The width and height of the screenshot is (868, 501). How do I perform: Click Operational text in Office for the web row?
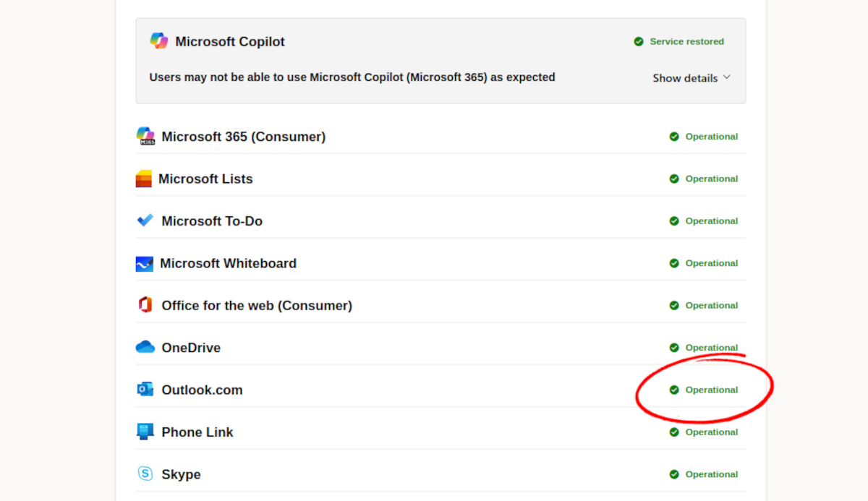pos(712,306)
